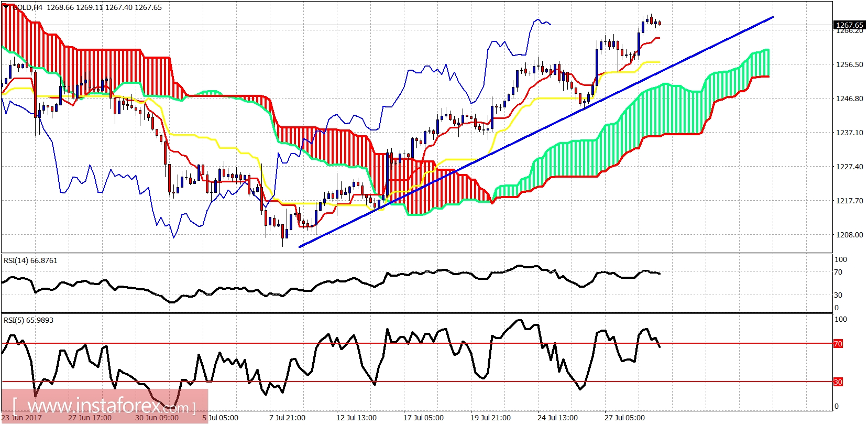Image resolution: width=868 pixels, height=425 pixels.
Task: Click the 27 Jul 05:00 time label
Action: tap(624, 418)
